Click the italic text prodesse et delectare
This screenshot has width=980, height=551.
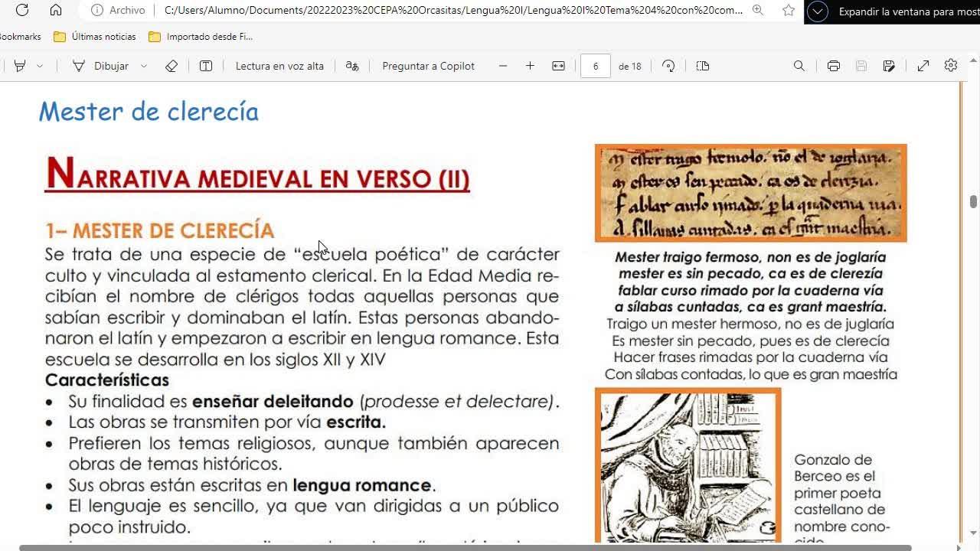[458, 402]
